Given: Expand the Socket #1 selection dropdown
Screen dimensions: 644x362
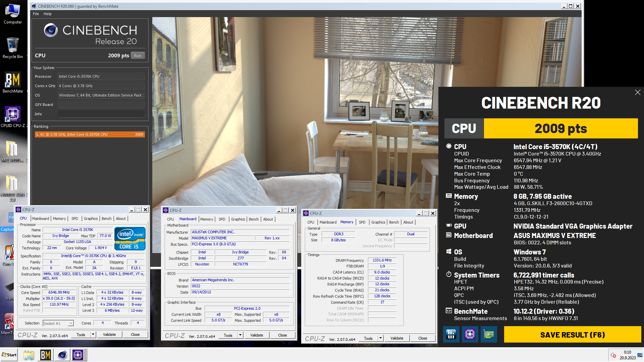Looking at the screenshot, I should (71, 323).
